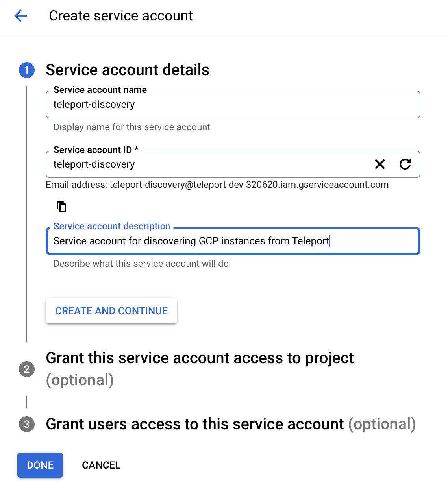The width and height of the screenshot is (448, 495).
Task: Click the Service account description field label
Action: click(x=112, y=226)
